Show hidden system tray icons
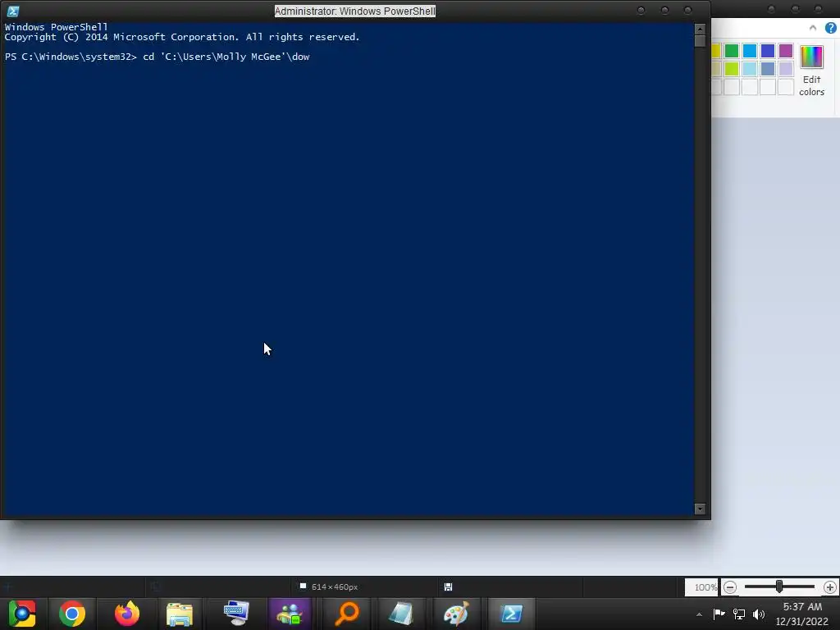The width and height of the screenshot is (840, 630). pyautogui.click(x=699, y=614)
